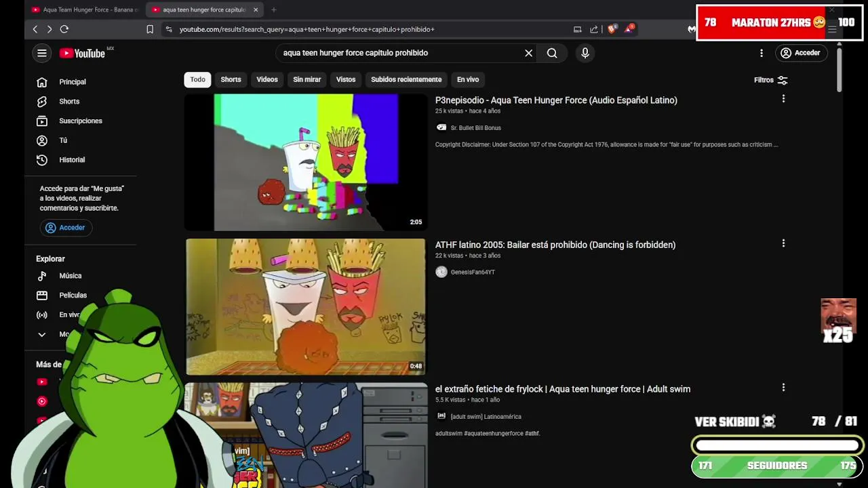Open ATHF latino 2005 video title
The image size is (868, 488).
click(555, 245)
